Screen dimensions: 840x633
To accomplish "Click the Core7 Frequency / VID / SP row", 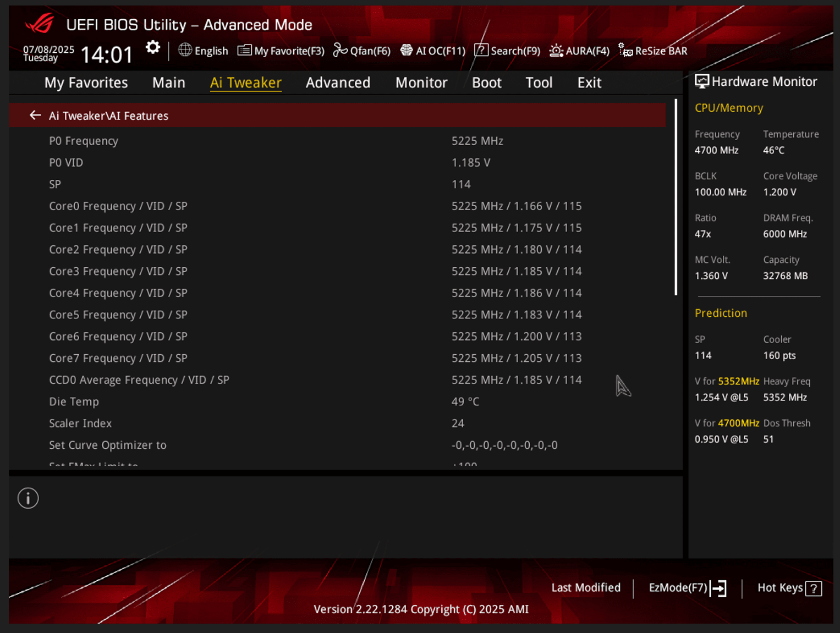I will (337, 358).
